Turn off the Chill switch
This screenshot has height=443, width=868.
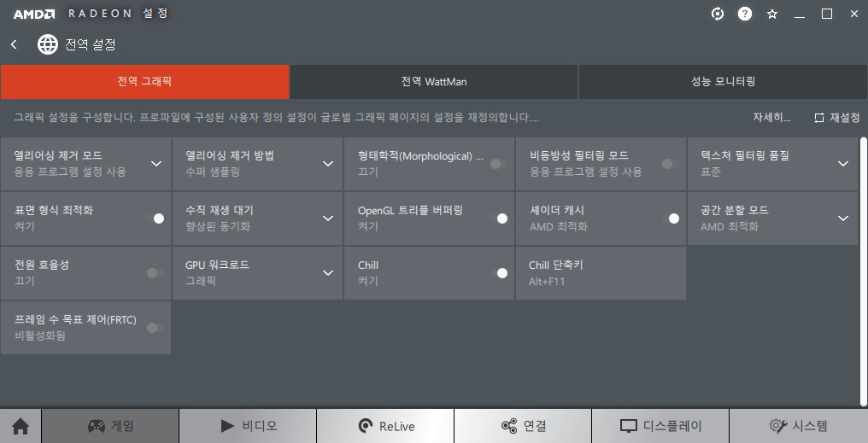[498, 273]
